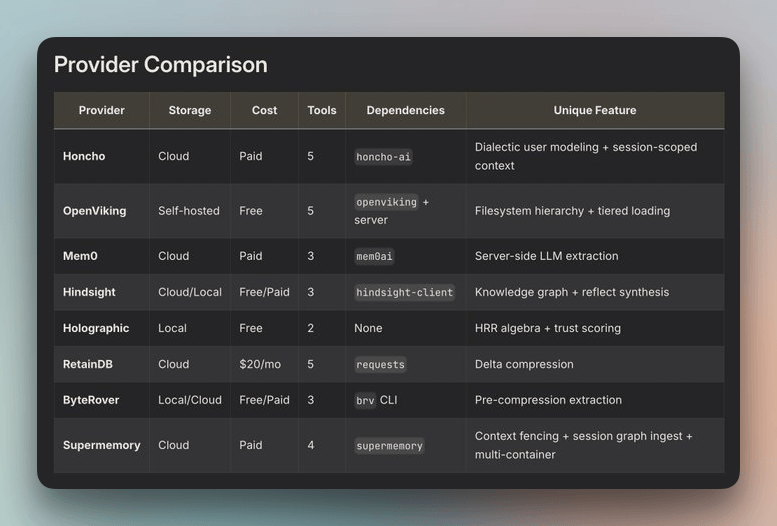Image resolution: width=777 pixels, height=526 pixels.
Task: Click the $20/mo cost cell
Action: [260, 364]
